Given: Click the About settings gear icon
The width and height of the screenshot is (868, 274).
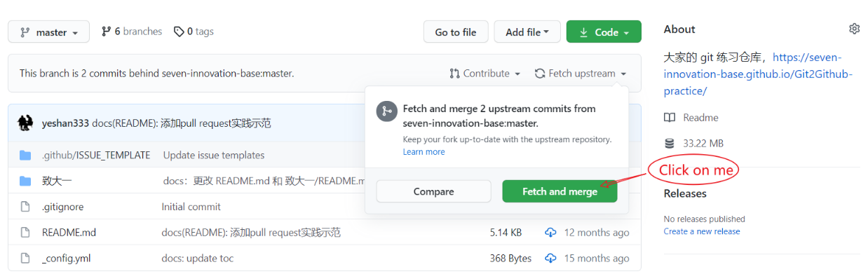Looking at the screenshot, I should (854, 29).
